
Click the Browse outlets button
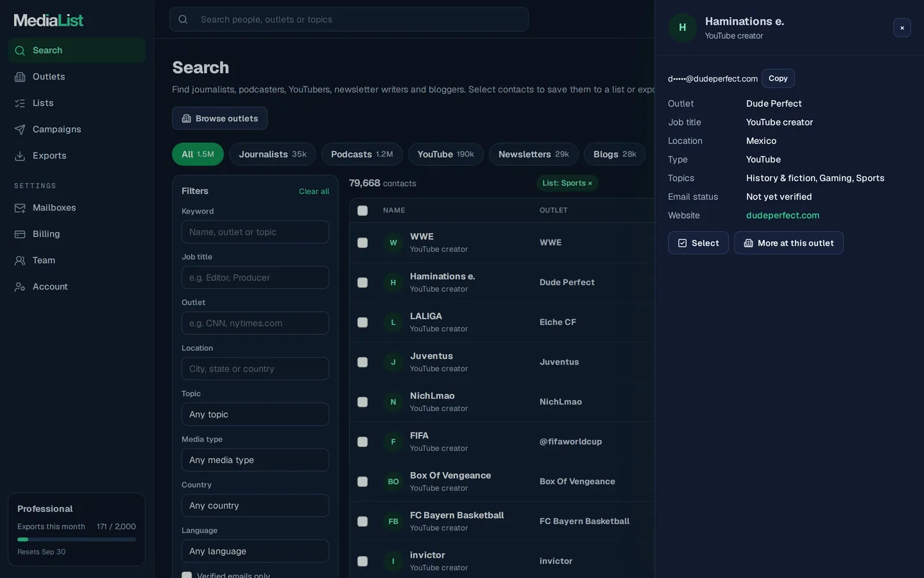(219, 118)
